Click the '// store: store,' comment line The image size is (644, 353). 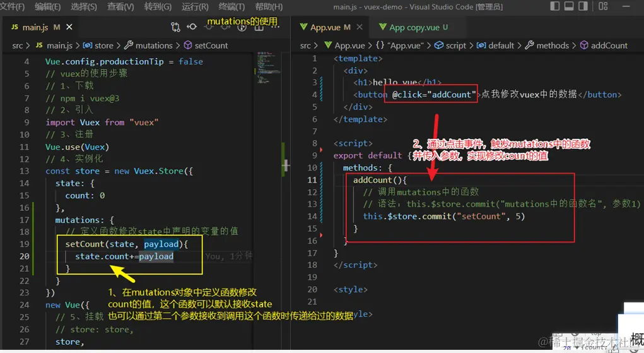tap(95, 329)
